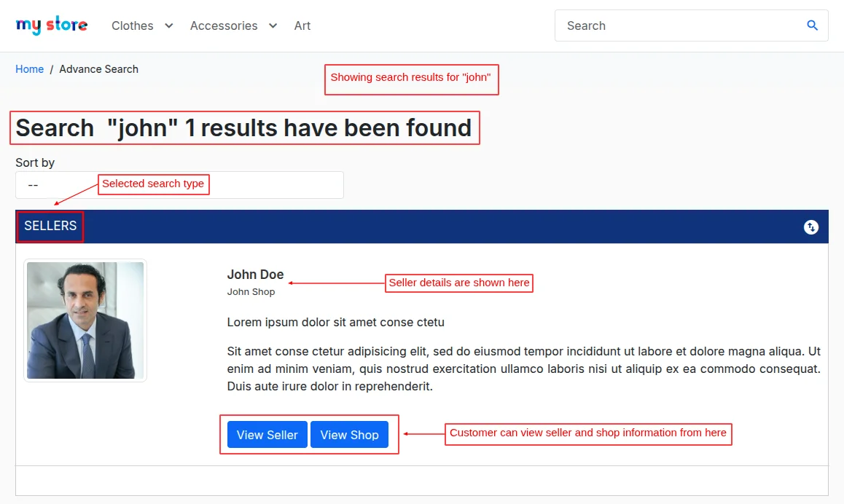Screen dimensions: 844x504
Task: Open the Clothes menu item
Action: click(x=133, y=25)
